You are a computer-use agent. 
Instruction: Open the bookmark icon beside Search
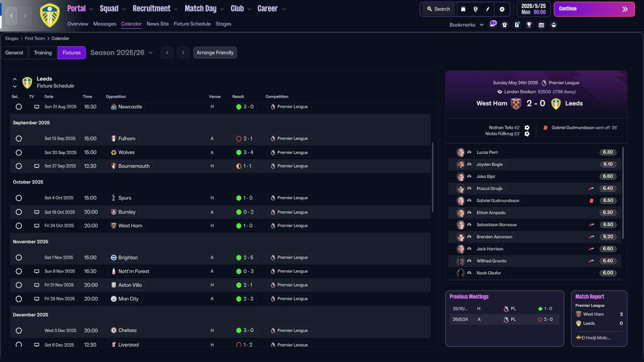point(463,9)
